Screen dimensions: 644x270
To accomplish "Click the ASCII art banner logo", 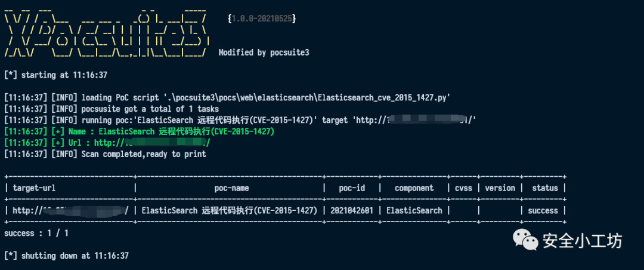I will point(107,34).
